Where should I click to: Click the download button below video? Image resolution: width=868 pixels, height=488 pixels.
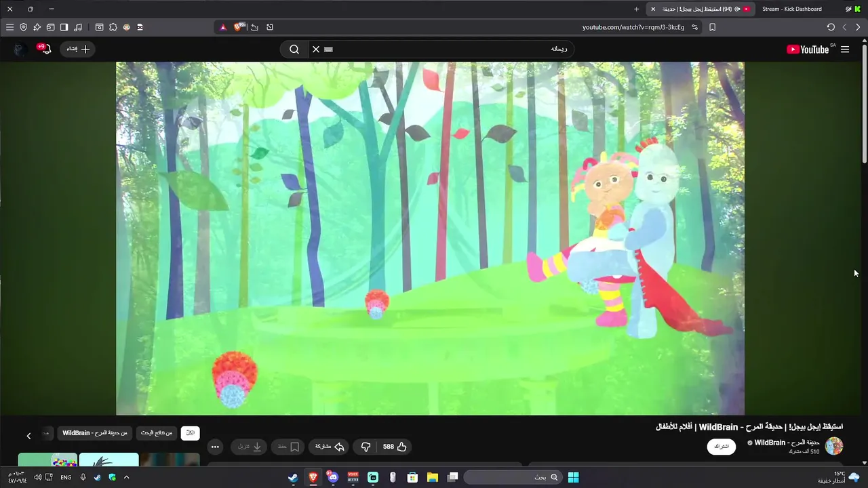(250, 447)
